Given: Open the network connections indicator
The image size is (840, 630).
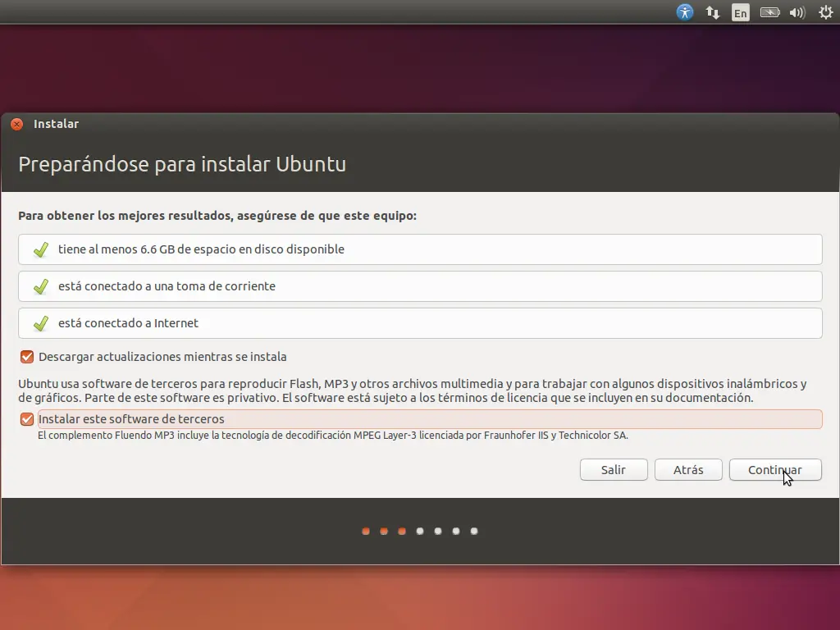Looking at the screenshot, I should pos(713,12).
